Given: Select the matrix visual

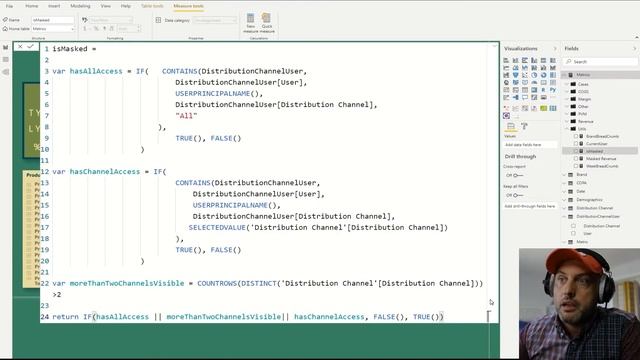Looking at the screenshot, I should click(x=534, y=90).
